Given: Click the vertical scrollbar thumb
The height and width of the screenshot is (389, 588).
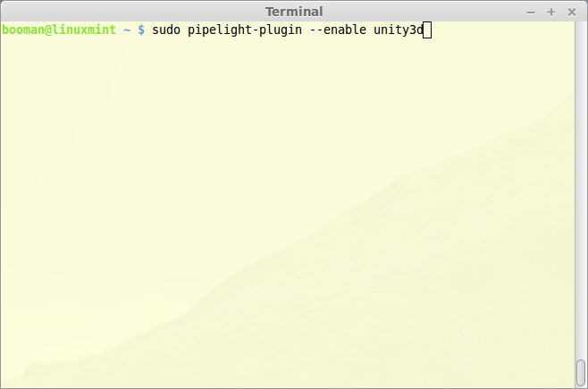Looking at the screenshot, I should 581,373.
